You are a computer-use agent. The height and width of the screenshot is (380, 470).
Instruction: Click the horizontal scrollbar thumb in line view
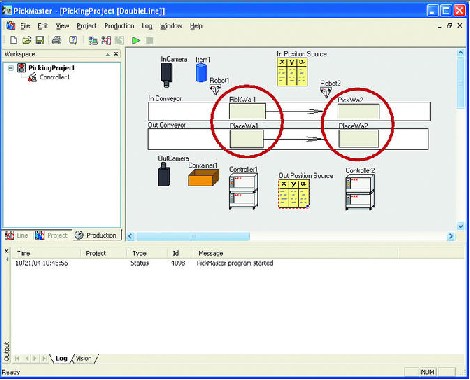tap(193, 236)
